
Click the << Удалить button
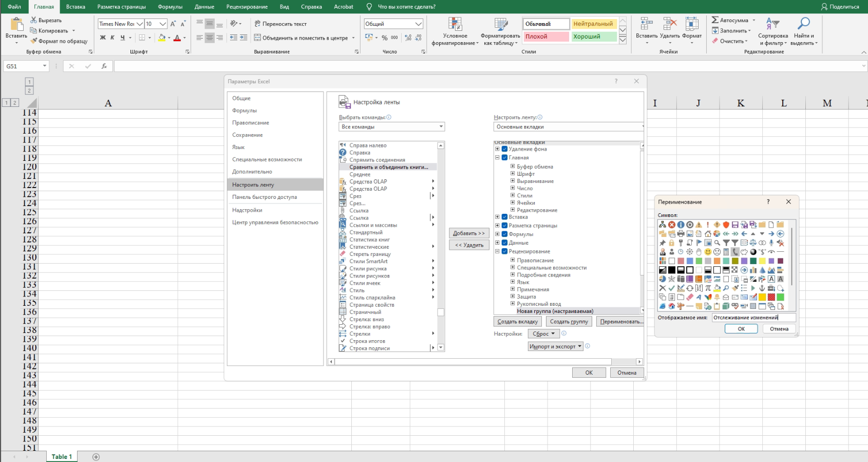469,245
